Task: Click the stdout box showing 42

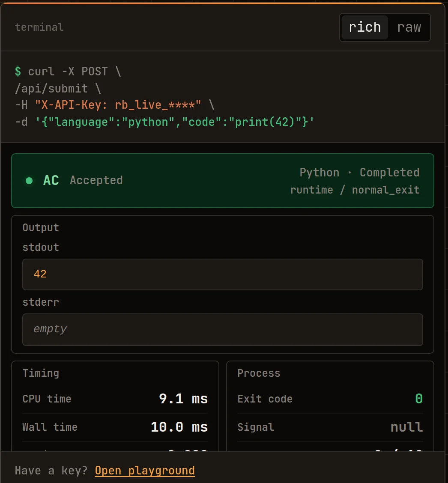Action: [x=222, y=274]
